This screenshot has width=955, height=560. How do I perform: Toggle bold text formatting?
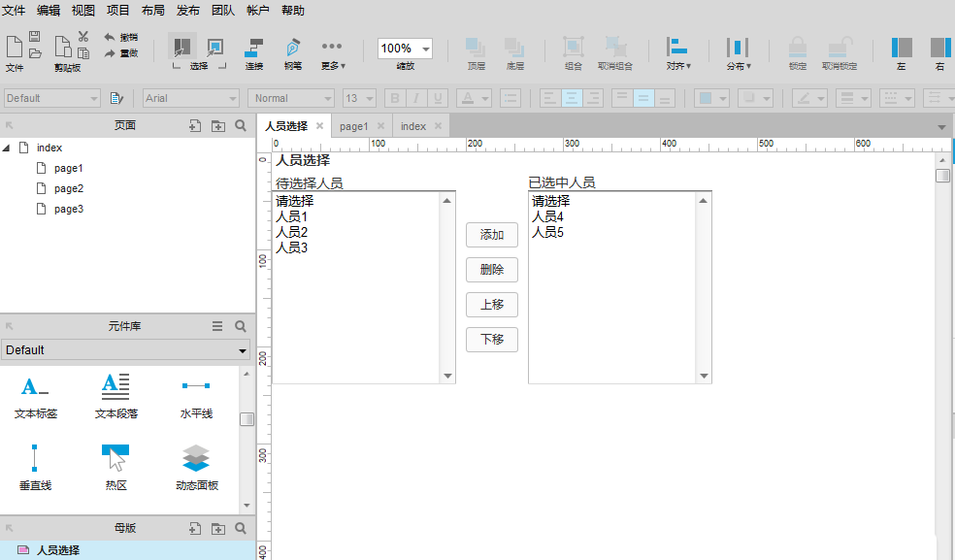396,98
